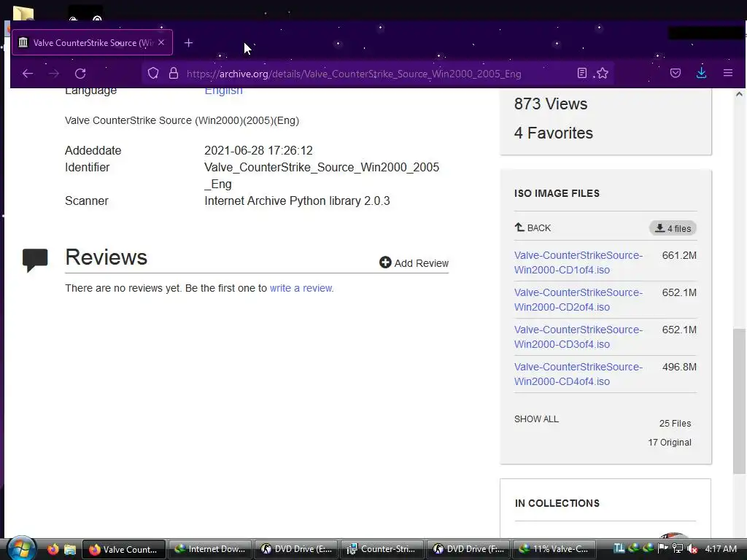
Task: Open the Windows Start orb
Action: 21,548
